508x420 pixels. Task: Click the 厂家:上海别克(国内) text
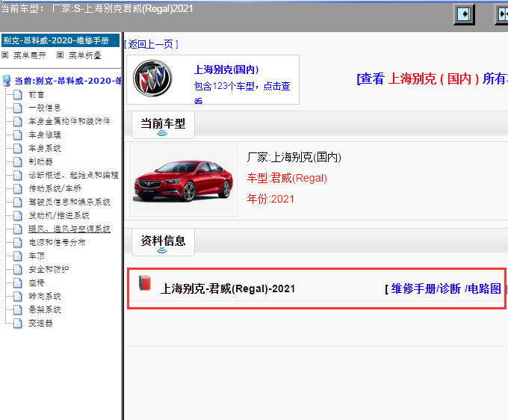294,158
